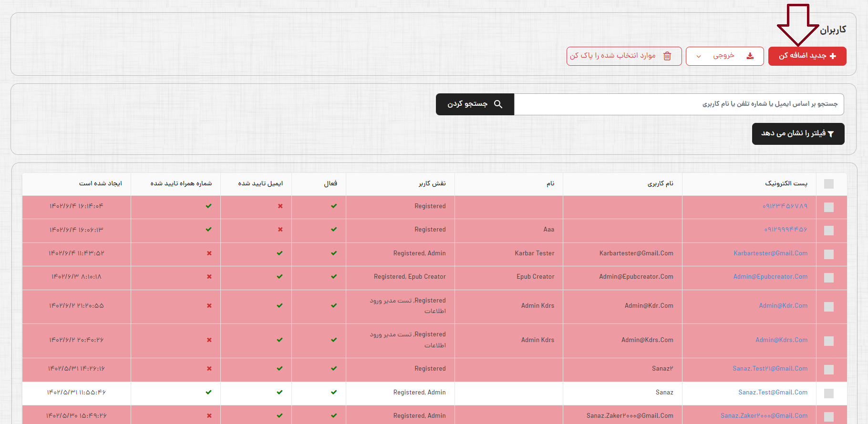Screen dimensions: 868x424
Task: Click green active checkmark in Karbar Tester row
Action: [x=334, y=253]
